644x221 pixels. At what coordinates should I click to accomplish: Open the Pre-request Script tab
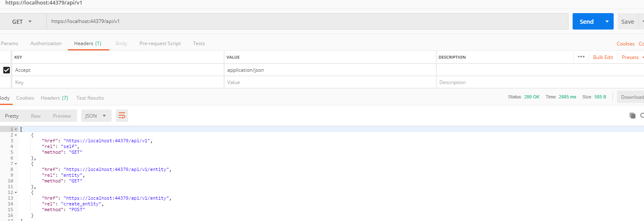160,43
